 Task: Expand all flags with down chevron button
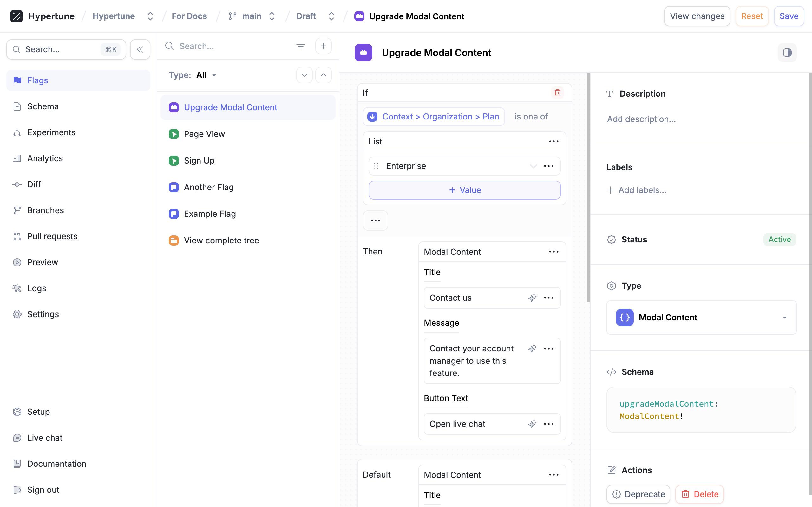(x=304, y=75)
